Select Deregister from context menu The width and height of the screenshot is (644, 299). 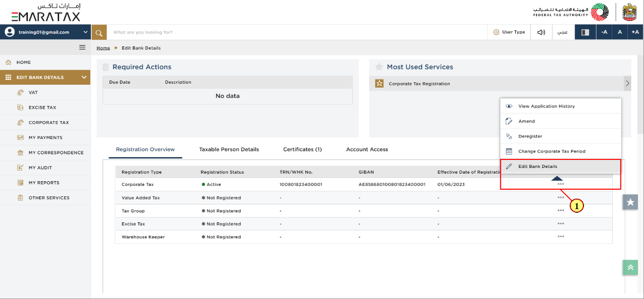click(561, 136)
